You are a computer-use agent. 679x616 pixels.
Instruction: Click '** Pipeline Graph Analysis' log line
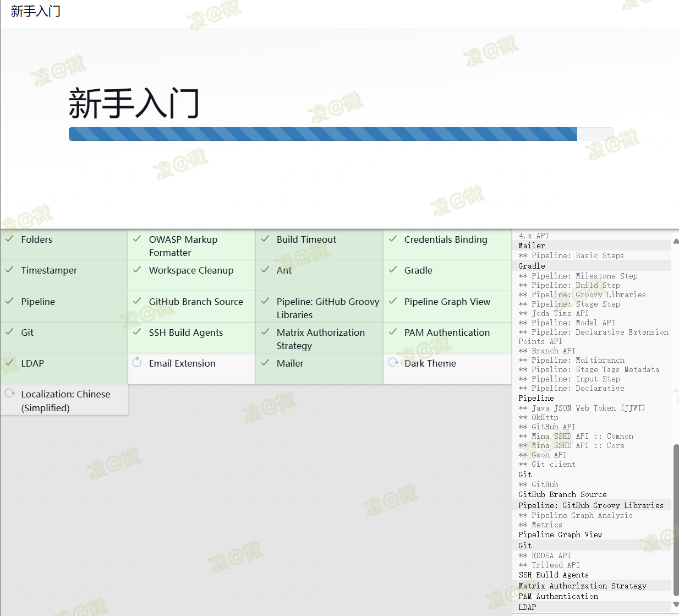(x=576, y=515)
